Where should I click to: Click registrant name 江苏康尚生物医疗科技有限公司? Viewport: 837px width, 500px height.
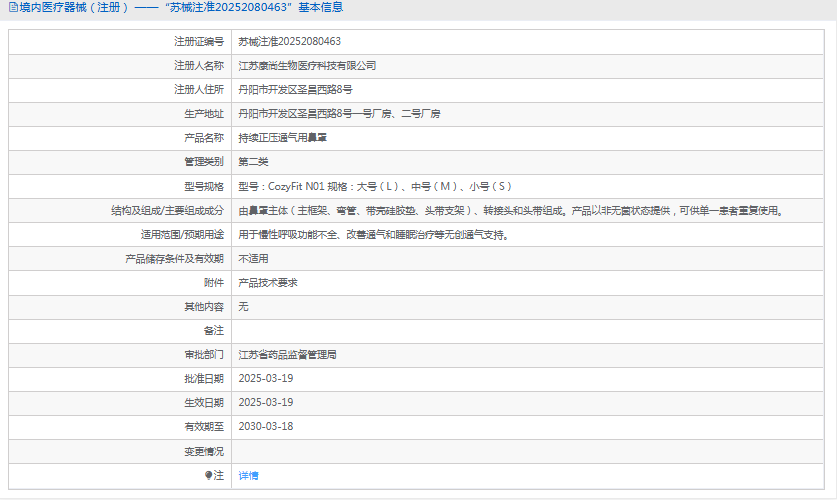coord(307,66)
